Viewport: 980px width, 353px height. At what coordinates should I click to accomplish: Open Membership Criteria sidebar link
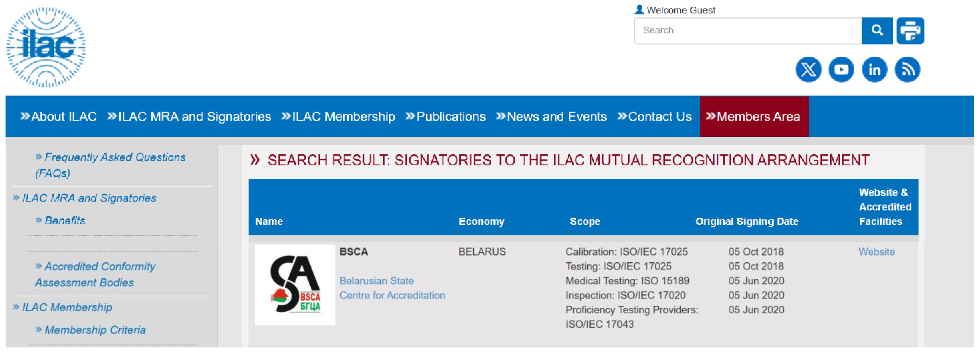click(91, 330)
